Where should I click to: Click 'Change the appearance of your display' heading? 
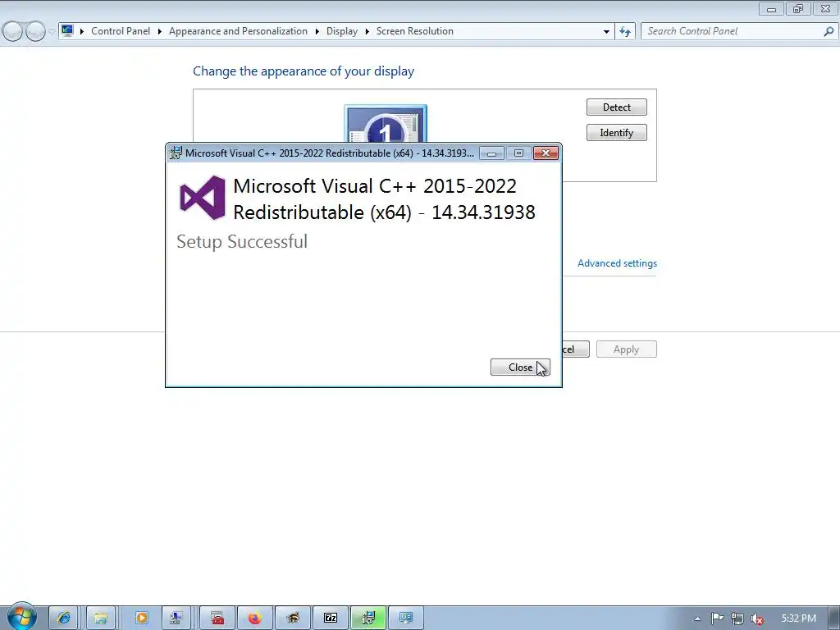(x=304, y=71)
